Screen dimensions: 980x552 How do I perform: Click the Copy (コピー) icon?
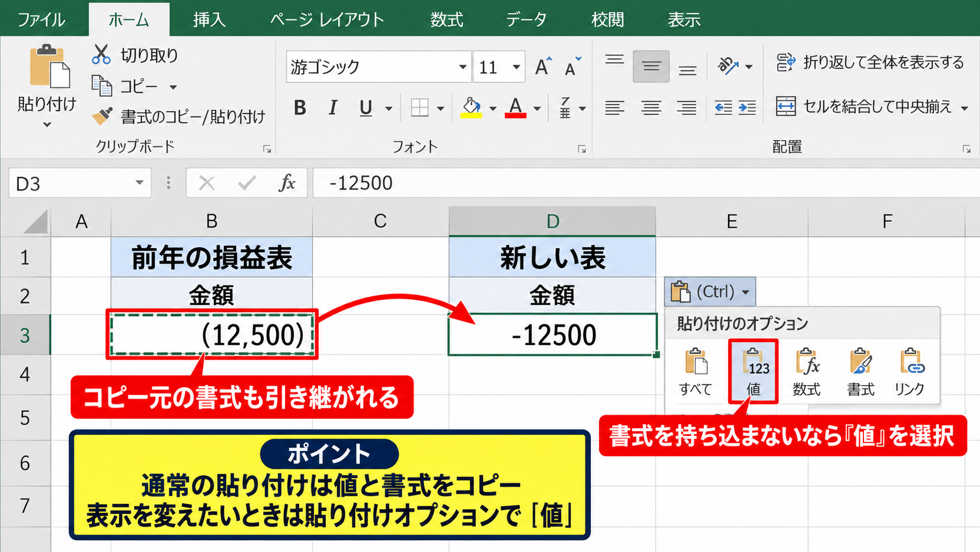101,86
